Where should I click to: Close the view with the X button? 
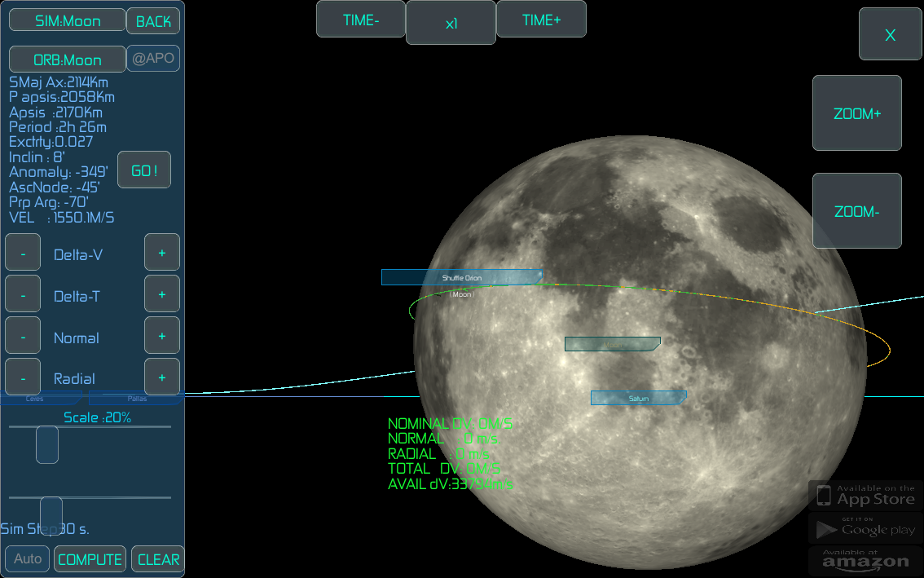(891, 34)
